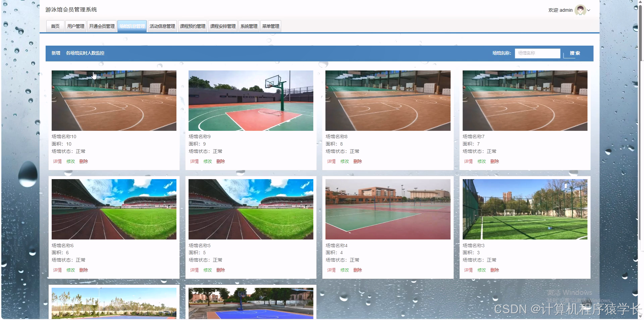Image resolution: width=644 pixels, height=320 pixels.
Task: Open thumbnail of 场馆名称3
Action: 525,209
